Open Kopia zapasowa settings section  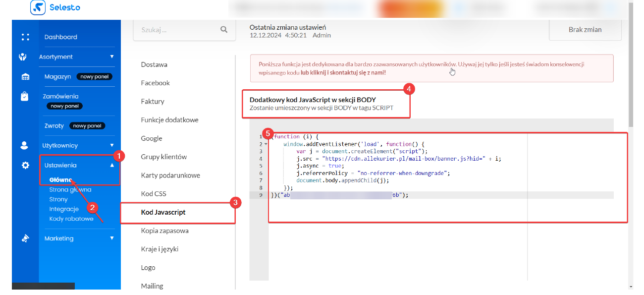coord(164,231)
